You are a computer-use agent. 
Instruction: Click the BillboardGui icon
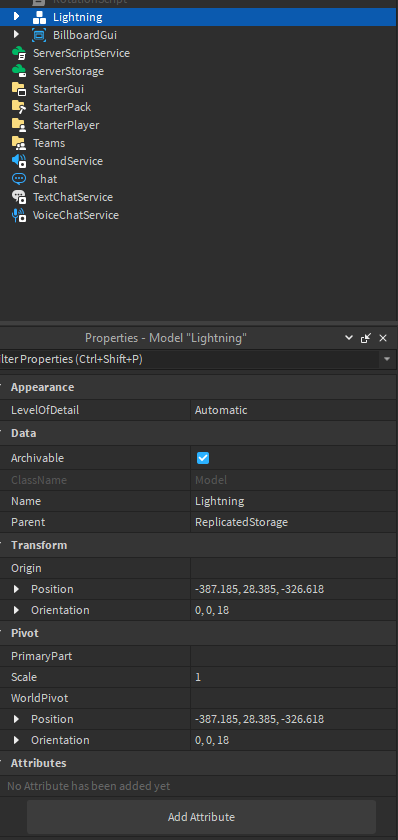(39, 35)
